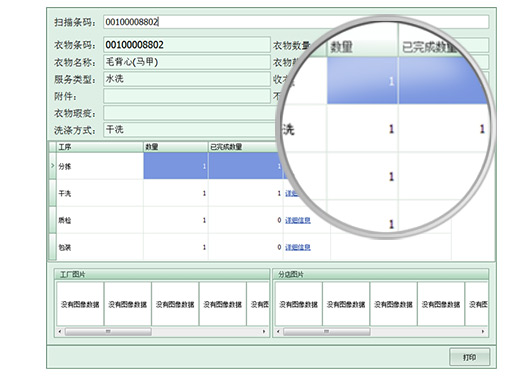The width and height of the screenshot is (526, 389).
Task: Open 详细信息 link in 包装 row
Action: coord(298,247)
